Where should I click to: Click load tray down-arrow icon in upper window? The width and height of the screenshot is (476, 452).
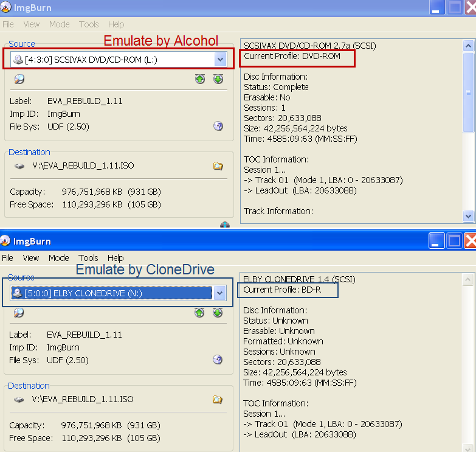218,79
